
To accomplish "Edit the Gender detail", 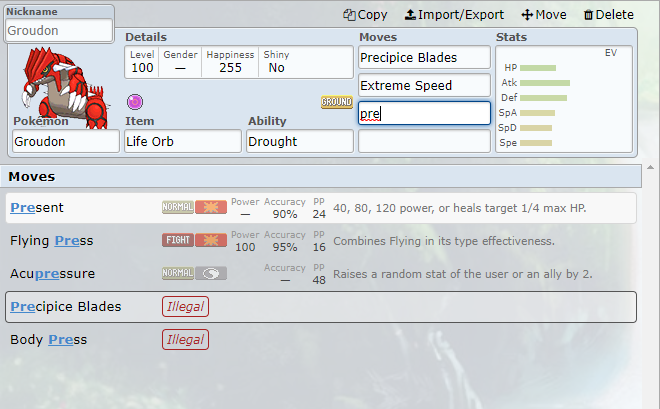I will tap(180, 62).
